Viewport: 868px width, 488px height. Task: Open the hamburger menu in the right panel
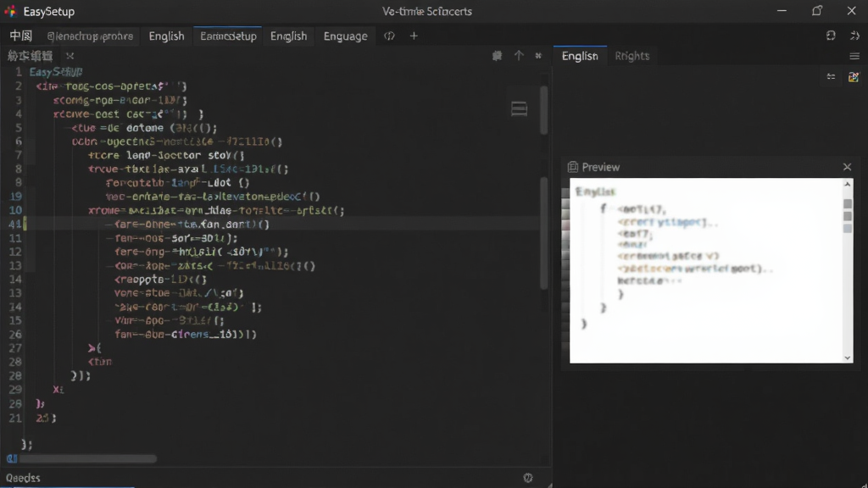854,56
